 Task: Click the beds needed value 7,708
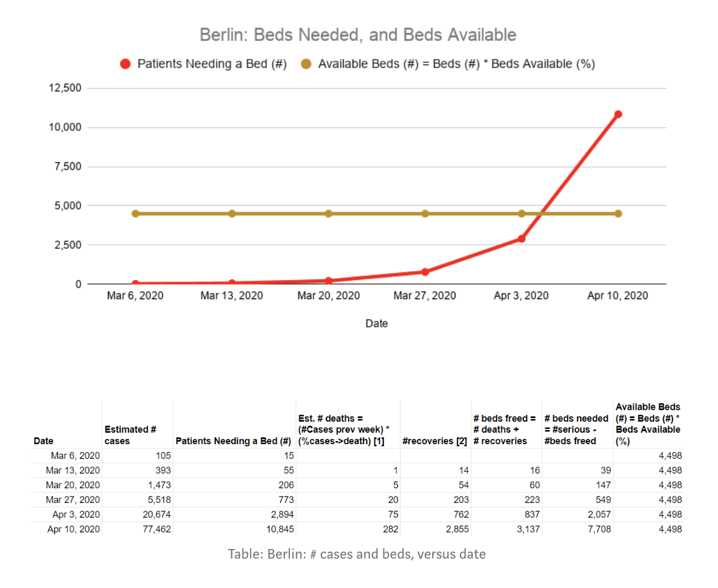[599, 529]
